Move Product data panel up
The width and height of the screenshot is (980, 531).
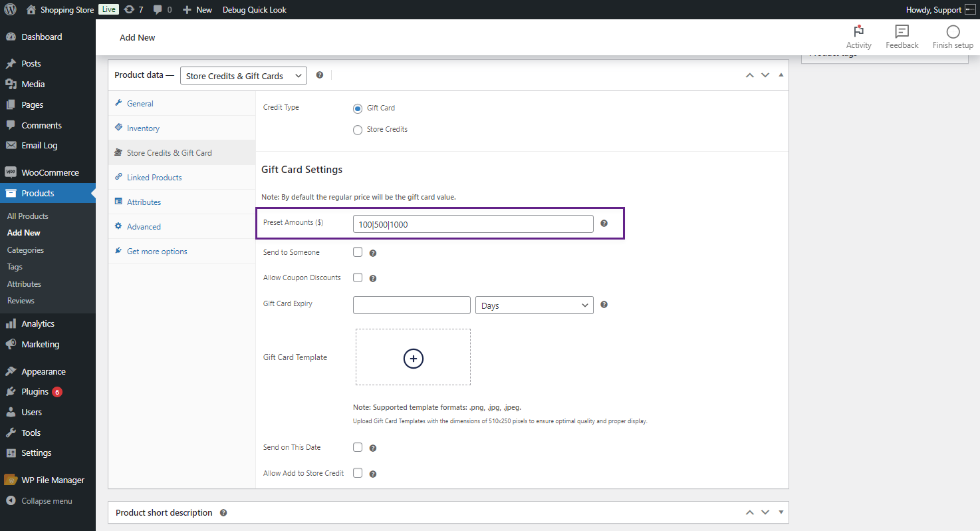coord(750,75)
